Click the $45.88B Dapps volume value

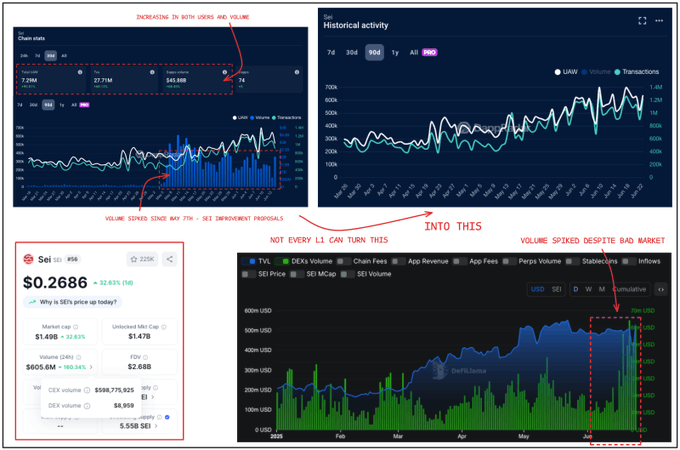pos(176,80)
